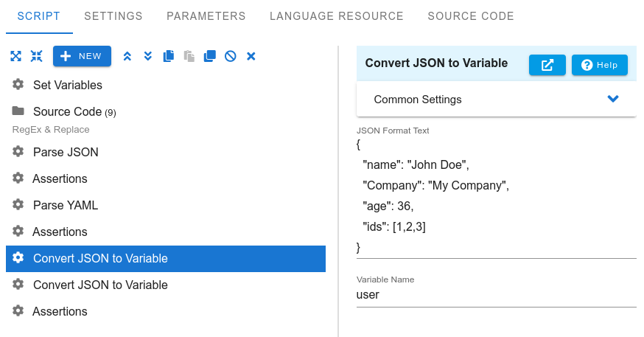
Task: Click the Help button
Action: click(x=599, y=65)
